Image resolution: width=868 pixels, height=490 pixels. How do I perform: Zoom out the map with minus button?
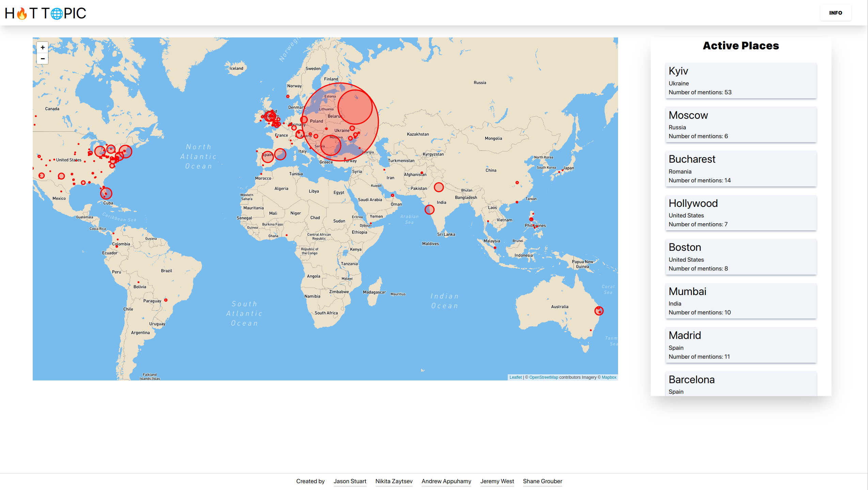[x=43, y=59]
